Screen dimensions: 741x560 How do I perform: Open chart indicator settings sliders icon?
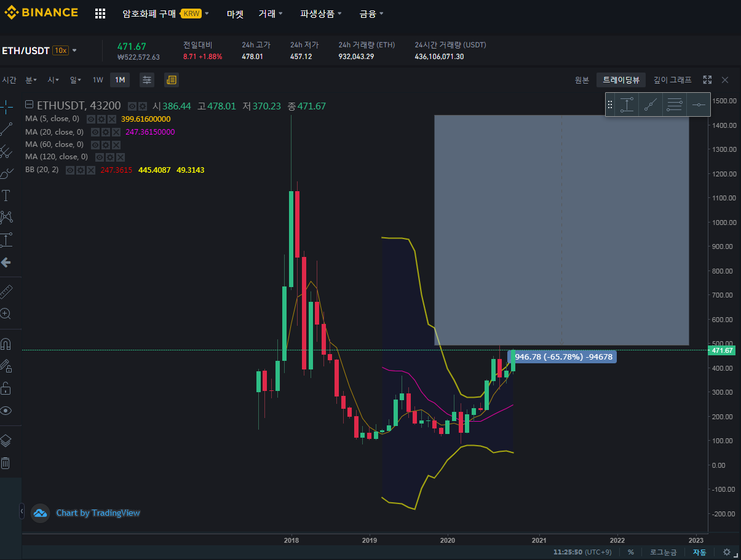coord(147,80)
